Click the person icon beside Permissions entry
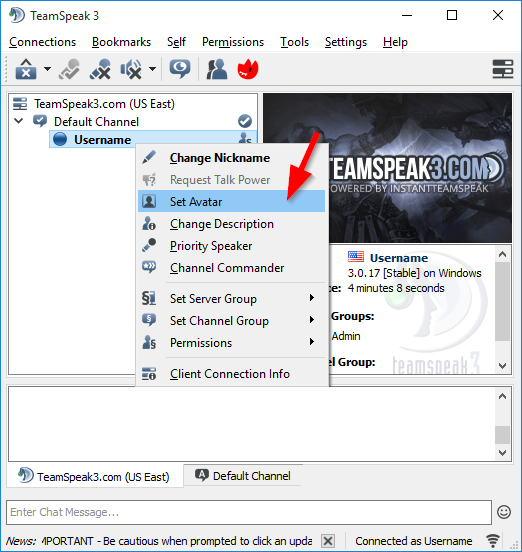522x552 pixels. click(149, 342)
